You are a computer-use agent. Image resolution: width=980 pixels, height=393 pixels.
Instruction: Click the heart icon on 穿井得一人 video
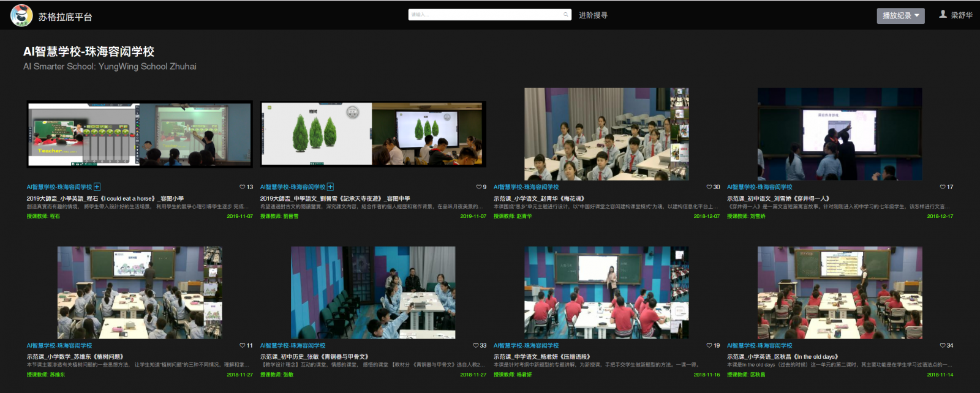pyautogui.click(x=943, y=187)
